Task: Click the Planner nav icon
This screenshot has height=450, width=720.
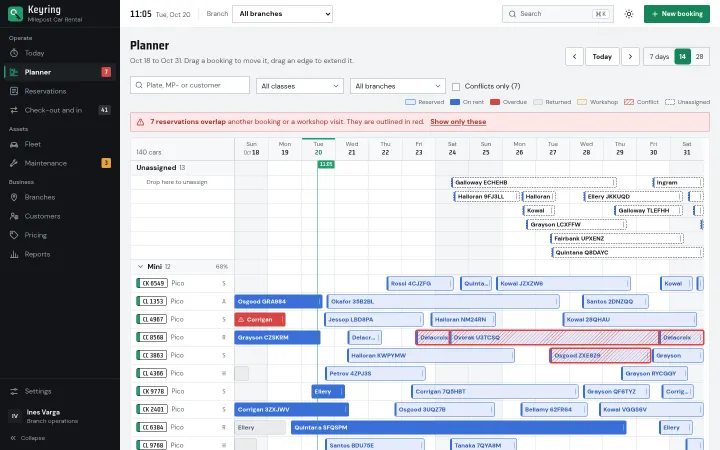Action: point(14,72)
